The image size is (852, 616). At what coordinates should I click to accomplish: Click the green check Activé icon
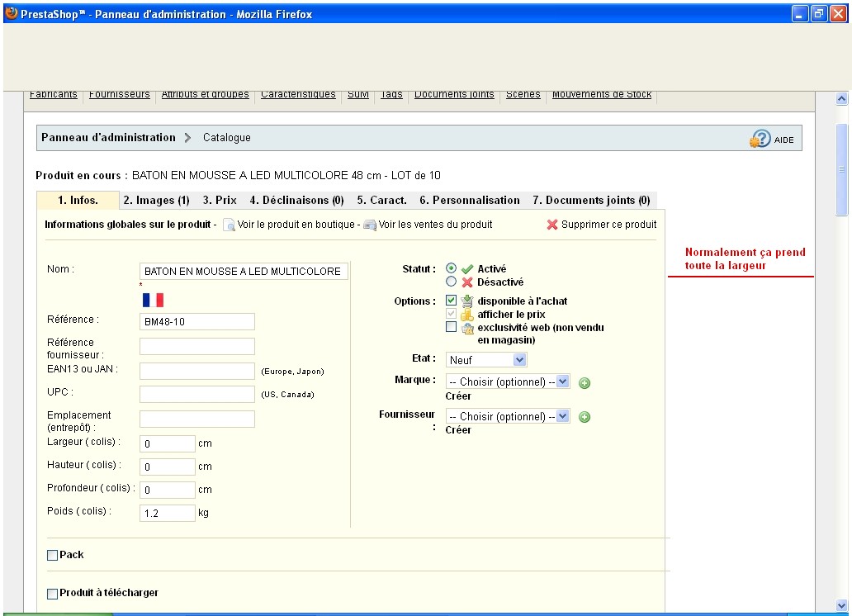467,269
